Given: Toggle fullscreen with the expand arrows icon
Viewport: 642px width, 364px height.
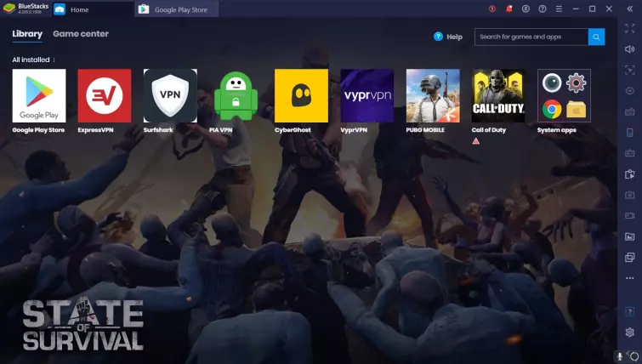Looking at the screenshot, I should click(x=630, y=28).
